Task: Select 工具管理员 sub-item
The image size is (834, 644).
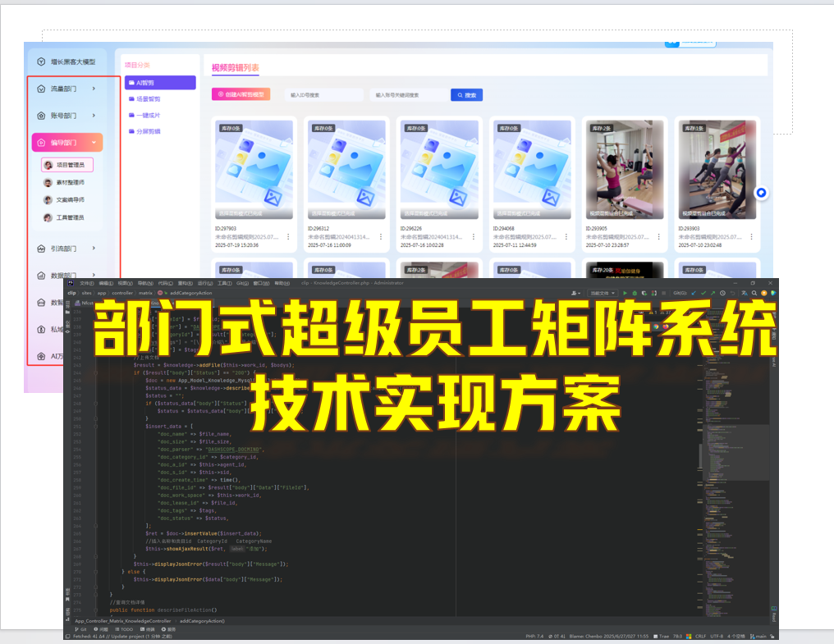Action: 64,217
